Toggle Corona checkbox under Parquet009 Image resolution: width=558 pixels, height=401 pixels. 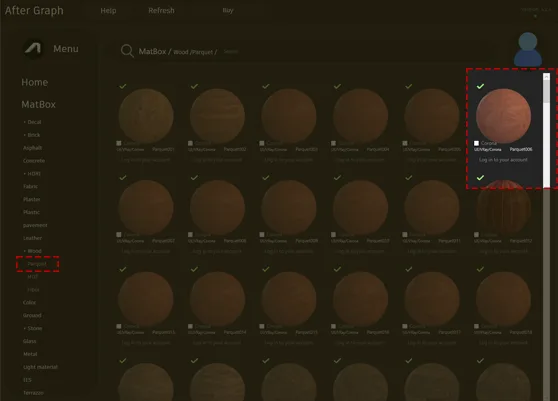262,234
